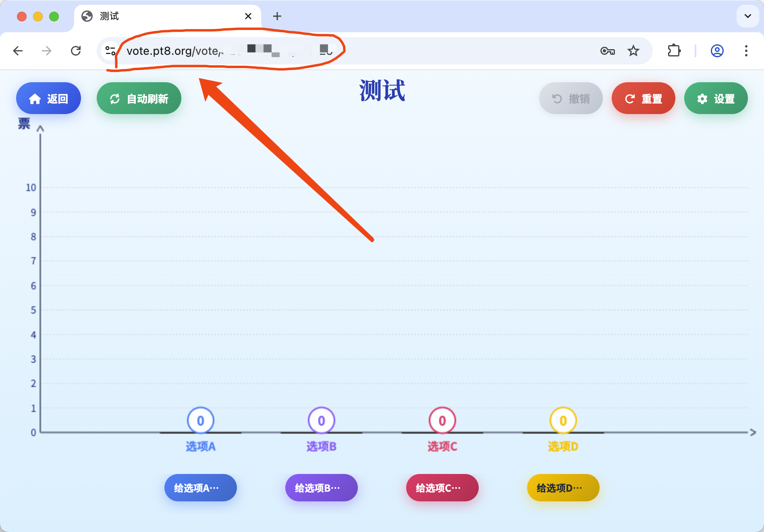764x532 pixels.
Task: Click the red vote button for 选项C
Action: (x=442, y=488)
